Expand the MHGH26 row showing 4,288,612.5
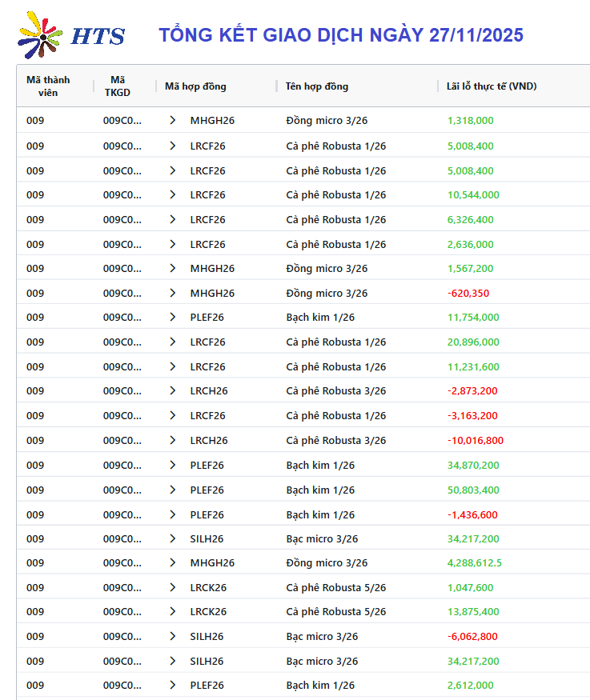The image size is (590, 700). point(172,562)
